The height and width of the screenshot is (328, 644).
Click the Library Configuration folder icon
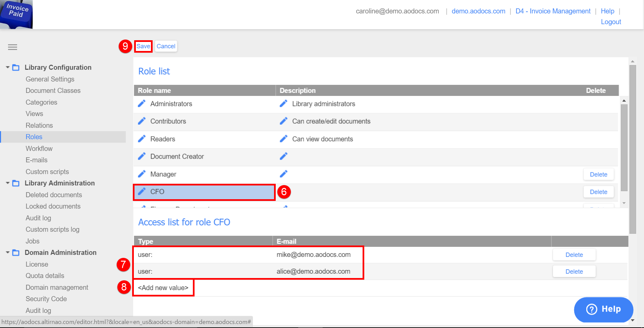pyautogui.click(x=16, y=67)
